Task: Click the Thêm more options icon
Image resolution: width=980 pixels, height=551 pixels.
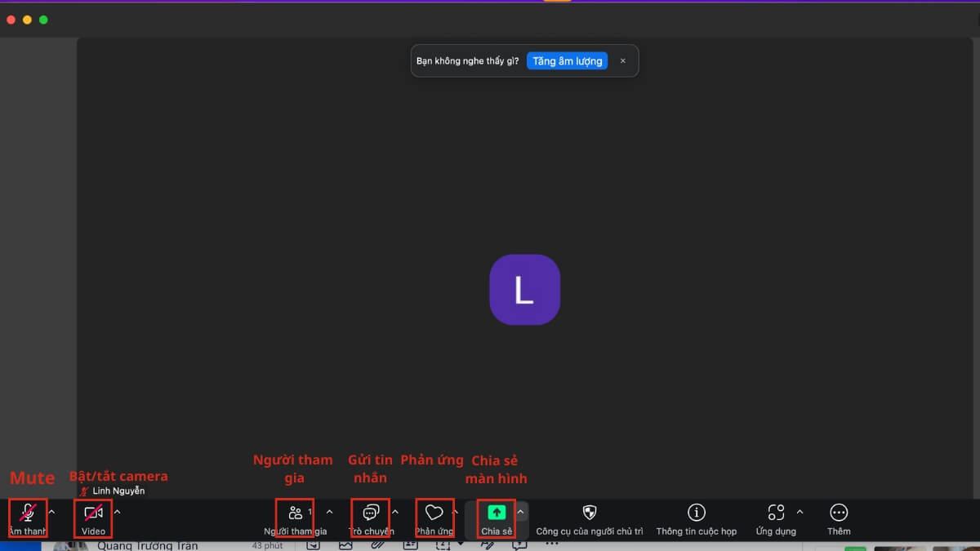Action: pos(838,513)
